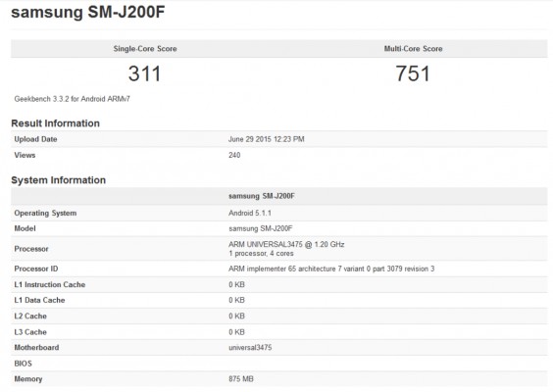The width and height of the screenshot is (553, 392).
Task: Click the 'samsung SM-J200F' page heading
Action: [88, 13]
